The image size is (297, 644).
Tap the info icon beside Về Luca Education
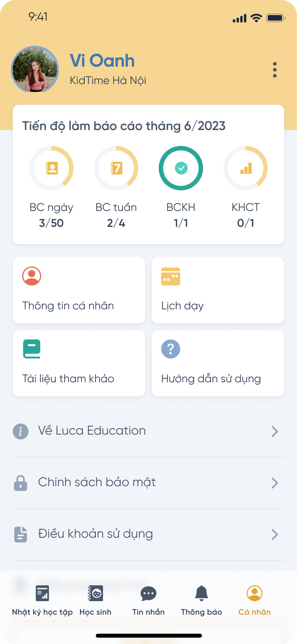[21, 431]
